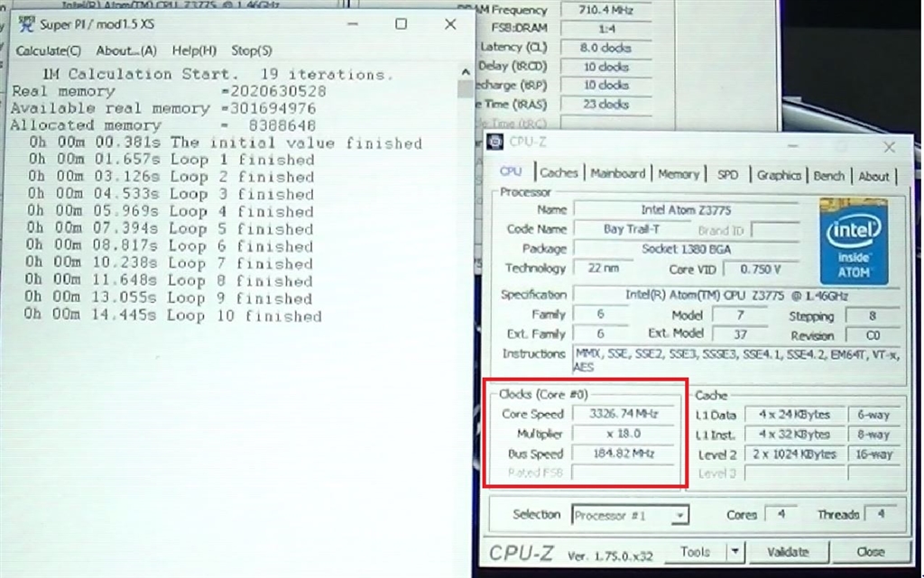The image size is (924, 578).
Task: Click the Threads count field
Action: coord(881,514)
